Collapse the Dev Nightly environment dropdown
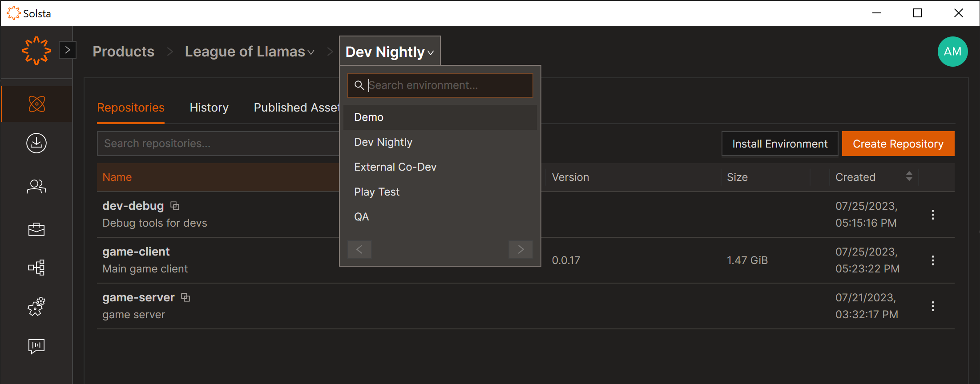The width and height of the screenshot is (980, 384). pos(390,52)
